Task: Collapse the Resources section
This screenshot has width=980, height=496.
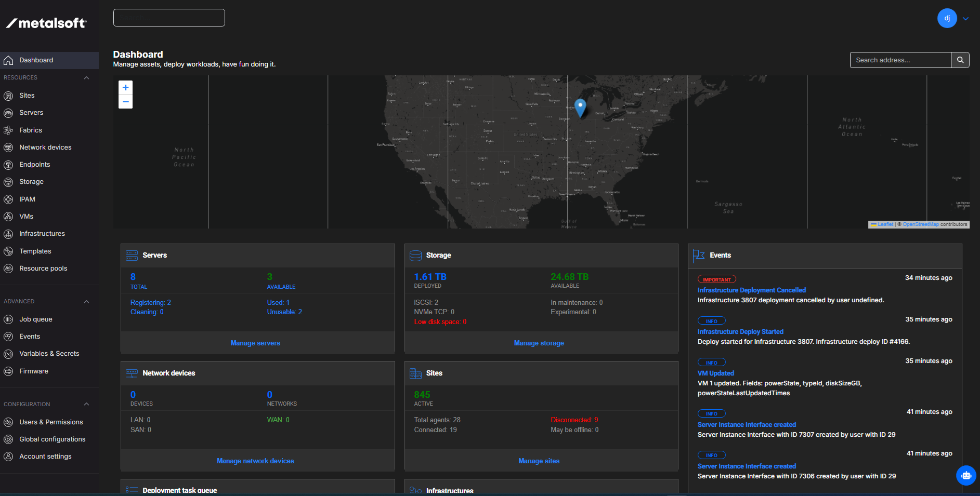Action: 86,78
